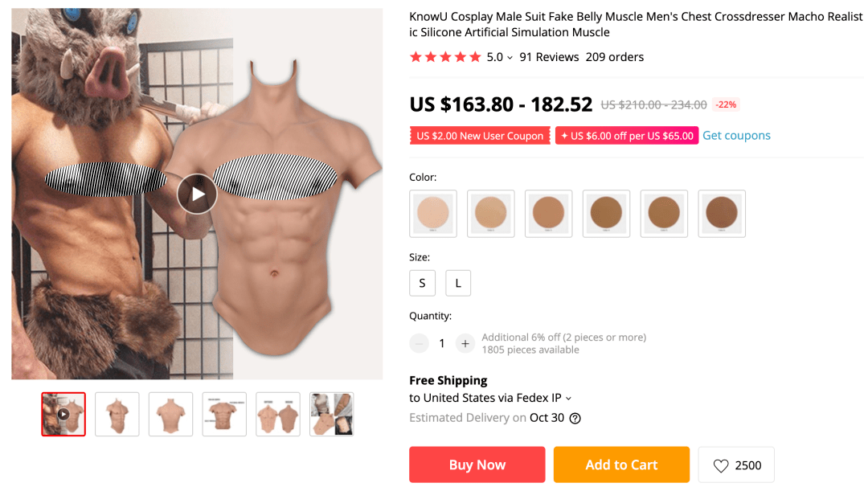Screen dimensions: 868x491
Task: Expand shipping method dropdown next to Fedex IP
Action: 568,399
